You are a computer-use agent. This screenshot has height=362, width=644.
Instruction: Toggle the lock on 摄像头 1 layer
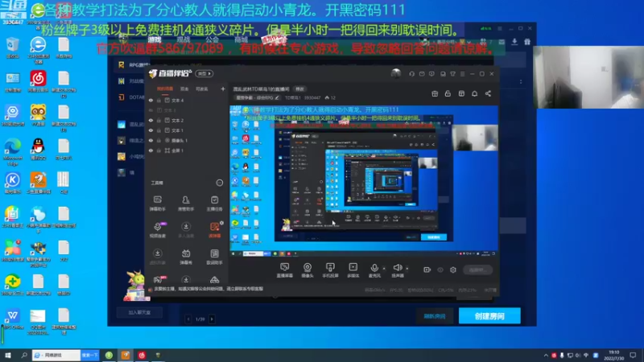159,140
